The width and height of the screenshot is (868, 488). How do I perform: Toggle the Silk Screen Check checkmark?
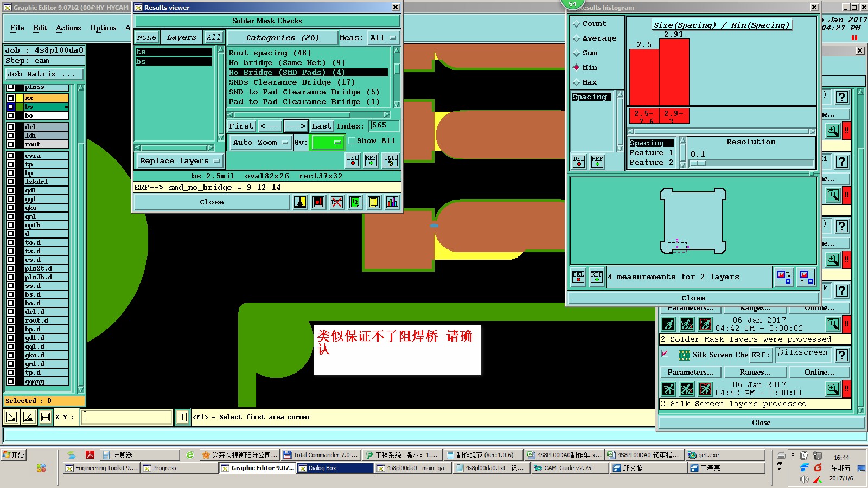665,354
